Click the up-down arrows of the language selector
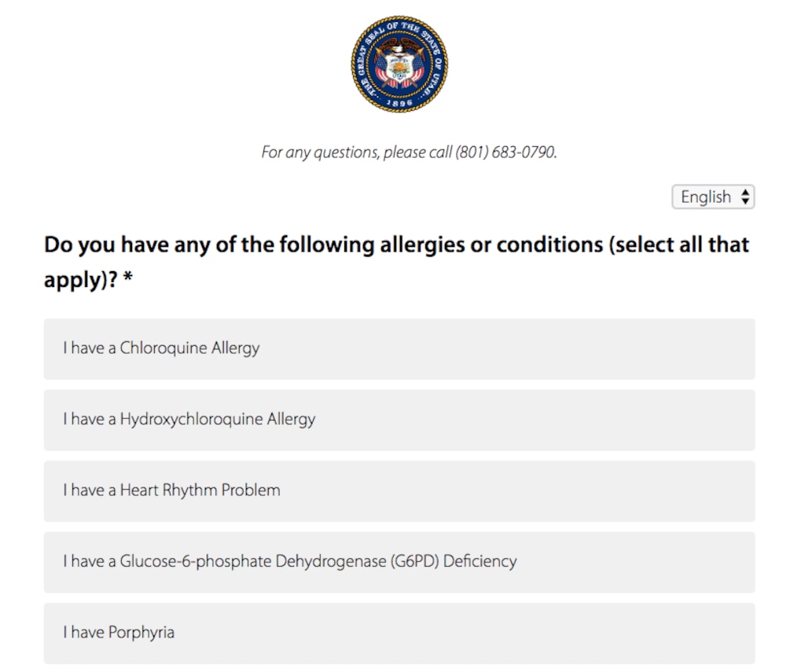The height and width of the screenshot is (672, 805). [745, 197]
